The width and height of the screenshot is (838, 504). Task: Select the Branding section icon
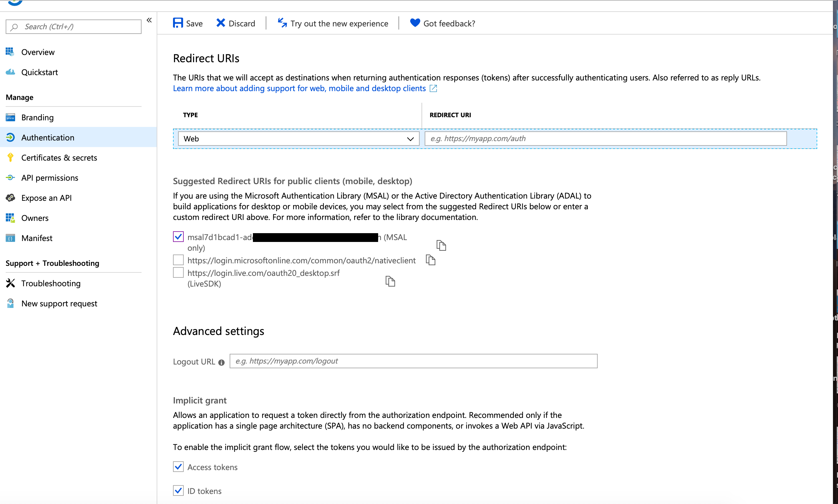[11, 117]
